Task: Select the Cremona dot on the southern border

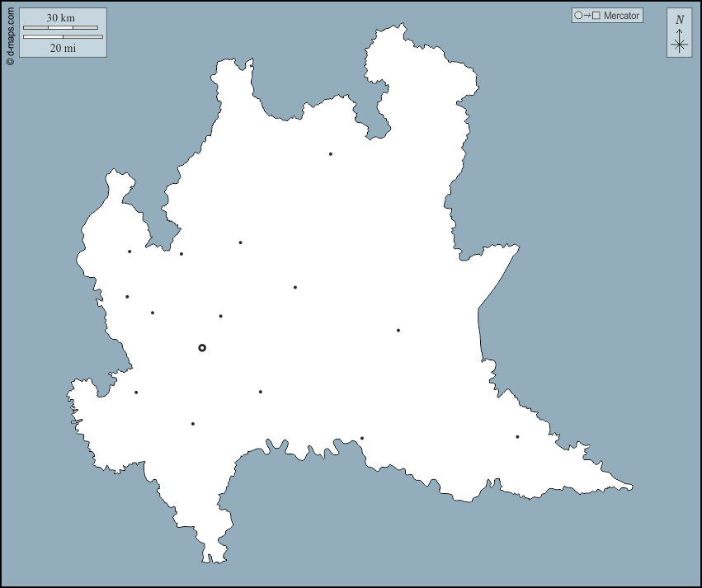Action: tap(362, 439)
